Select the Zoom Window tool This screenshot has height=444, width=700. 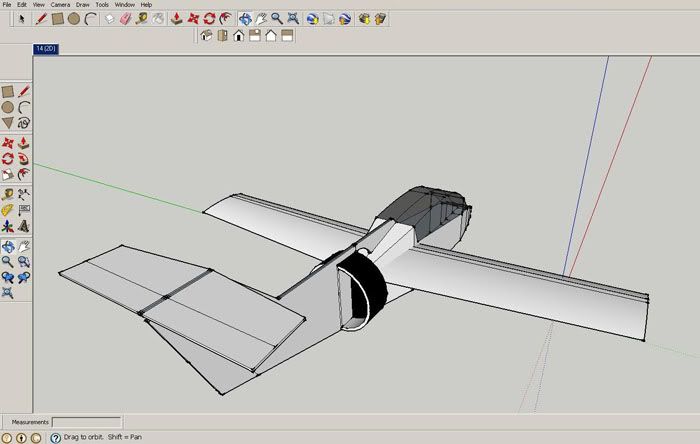24,262
